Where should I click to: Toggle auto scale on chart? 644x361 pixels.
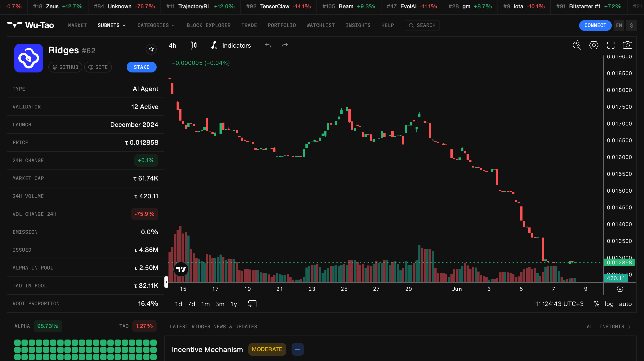625,304
